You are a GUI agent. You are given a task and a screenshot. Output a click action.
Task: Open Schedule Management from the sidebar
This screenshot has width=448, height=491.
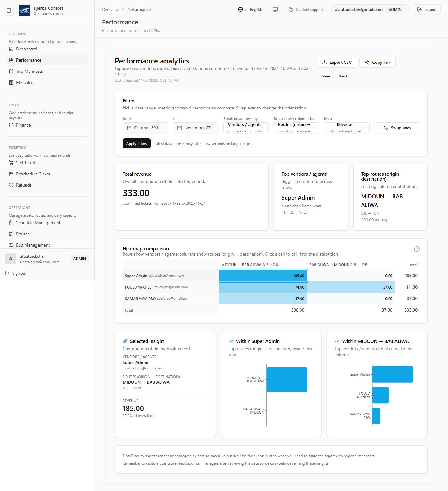click(x=38, y=223)
